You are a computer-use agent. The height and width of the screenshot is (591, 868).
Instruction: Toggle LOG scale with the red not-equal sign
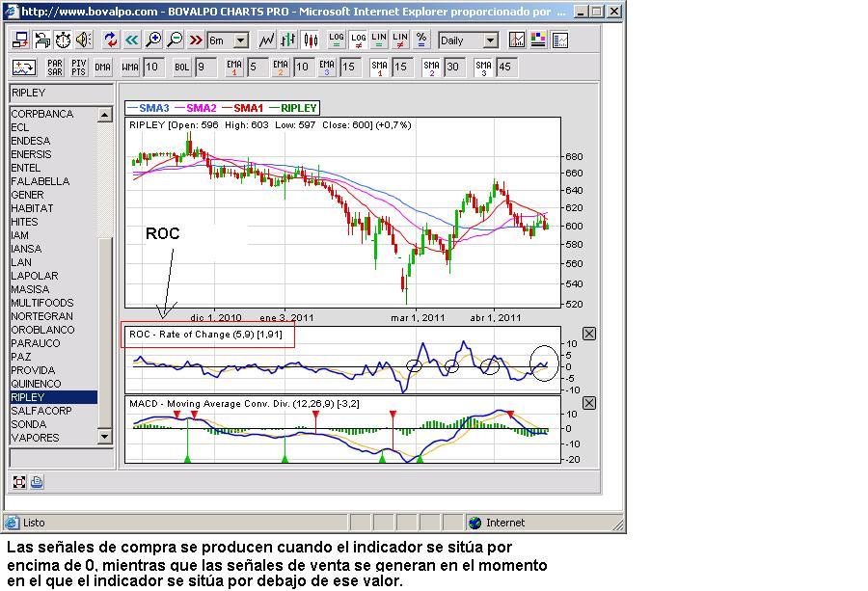pyautogui.click(x=358, y=40)
